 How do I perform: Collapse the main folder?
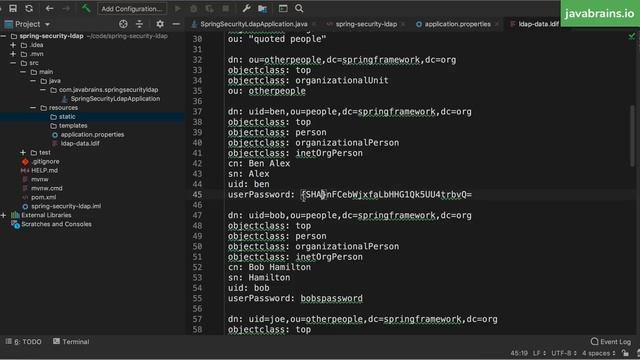[23, 72]
